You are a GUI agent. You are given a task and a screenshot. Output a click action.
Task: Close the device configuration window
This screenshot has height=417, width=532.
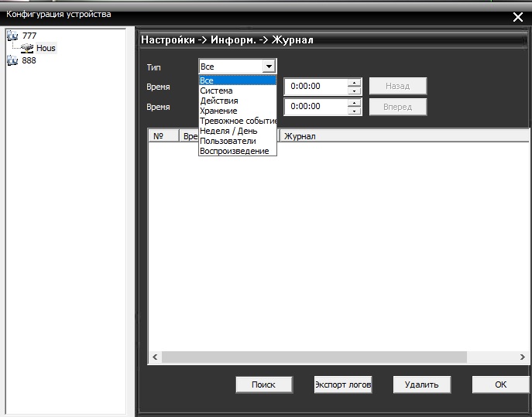point(518,16)
